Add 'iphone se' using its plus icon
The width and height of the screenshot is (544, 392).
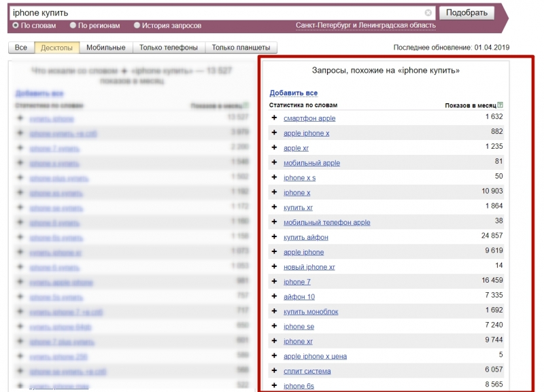(275, 327)
